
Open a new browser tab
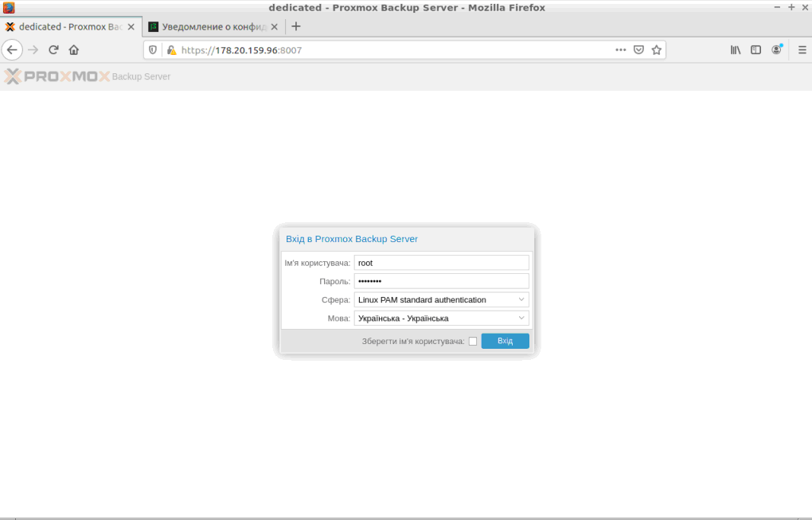[296, 26]
